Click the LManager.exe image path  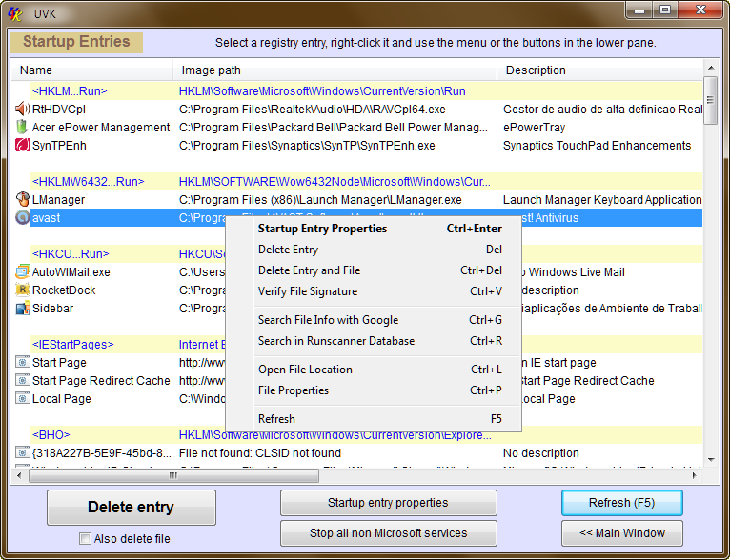coord(320,200)
